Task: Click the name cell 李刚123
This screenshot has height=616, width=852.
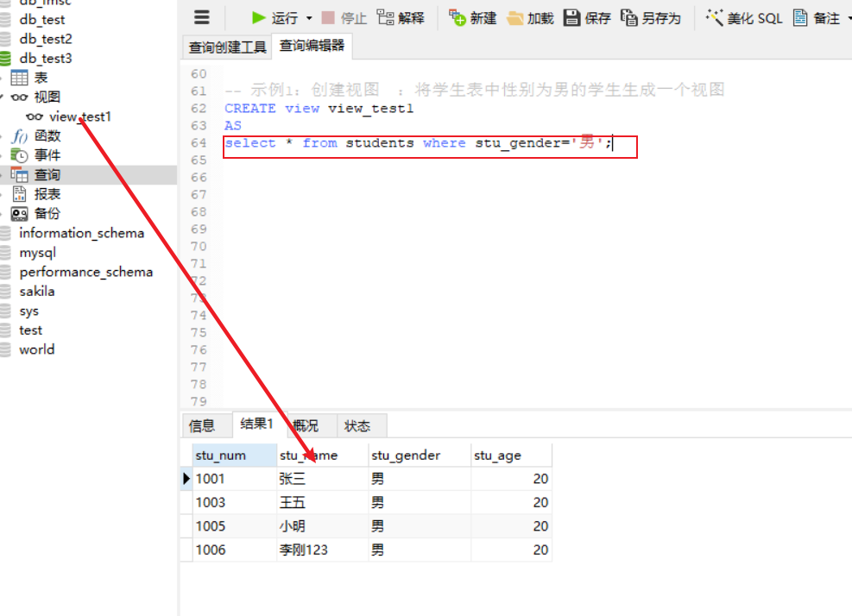Action: point(322,550)
